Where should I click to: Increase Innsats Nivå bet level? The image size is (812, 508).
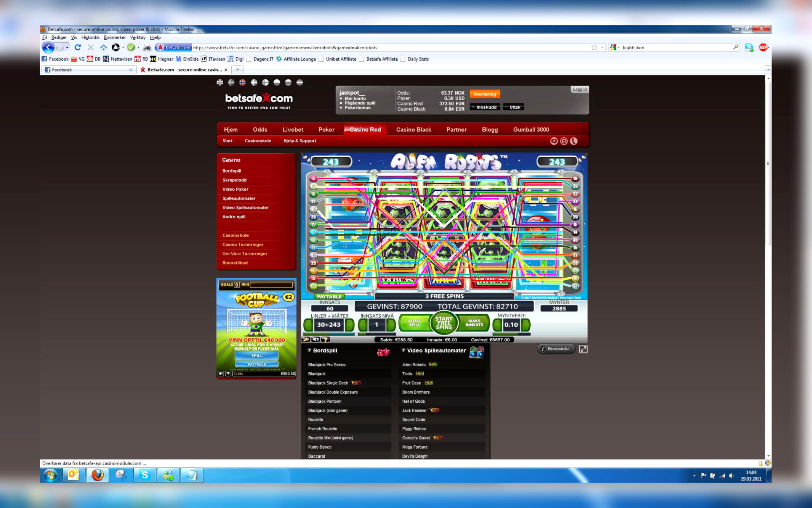coord(391,325)
